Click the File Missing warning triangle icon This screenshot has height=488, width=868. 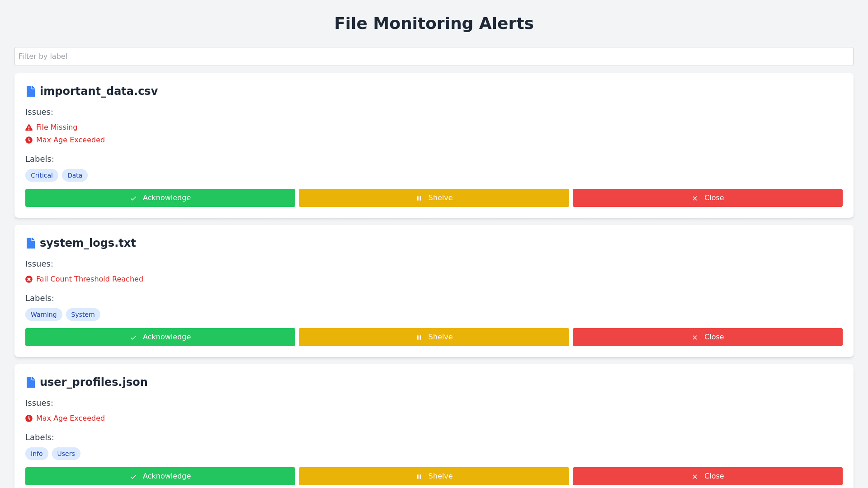29,128
